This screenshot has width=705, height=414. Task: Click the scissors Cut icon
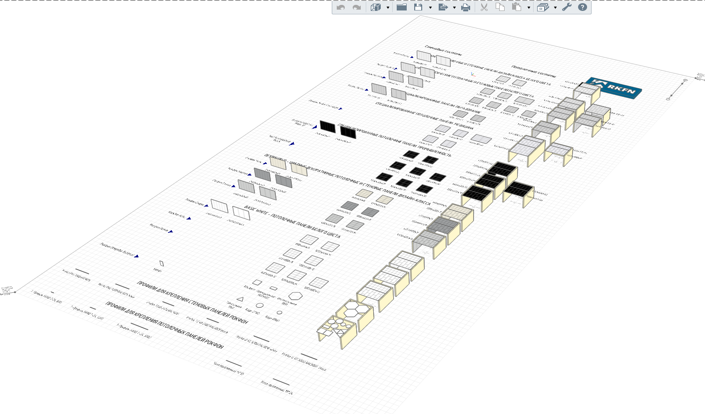click(x=484, y=7)
